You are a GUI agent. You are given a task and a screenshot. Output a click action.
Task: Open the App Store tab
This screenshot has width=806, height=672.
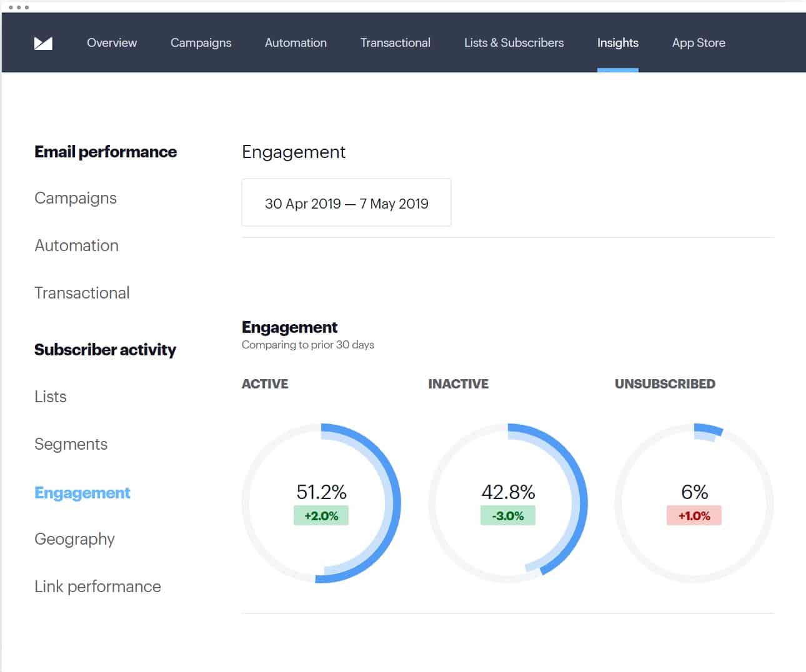[x=699, y=43]
